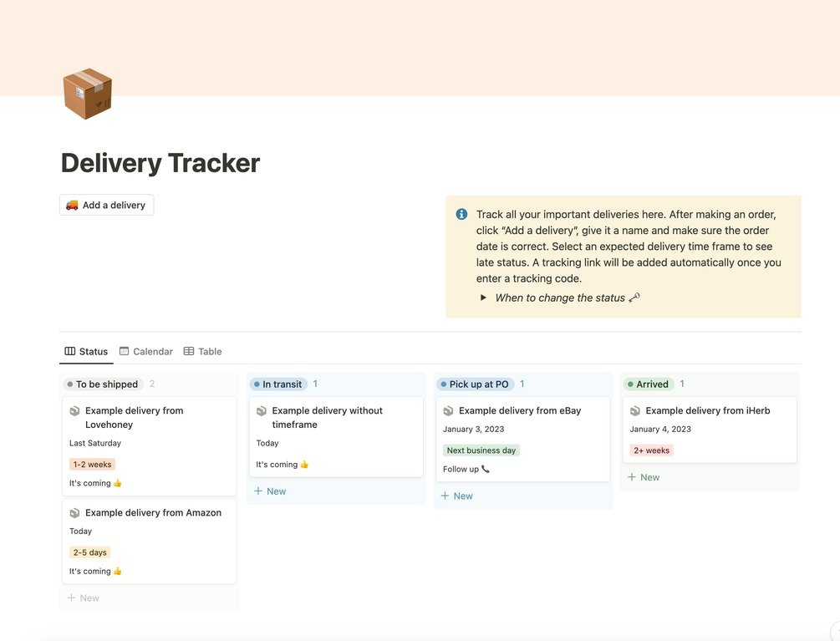Switch to the Table tab

209,352
